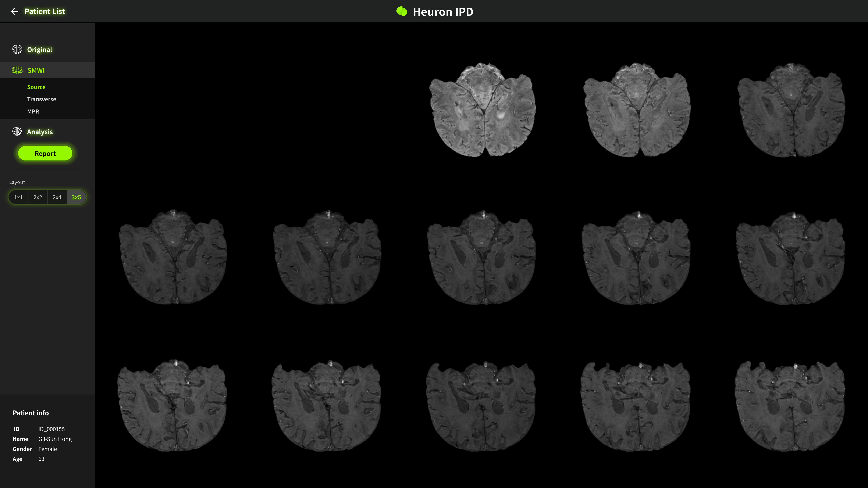The height and width of the screenshot is (488, 868).
Task: Open the Original section
Action: pyautogui.click(x=39, y=50)
